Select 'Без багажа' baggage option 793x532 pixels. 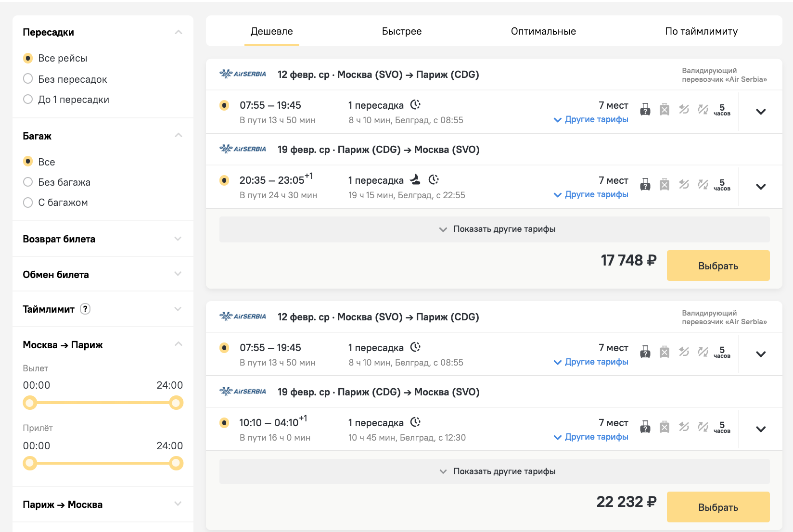coord(28,182)
